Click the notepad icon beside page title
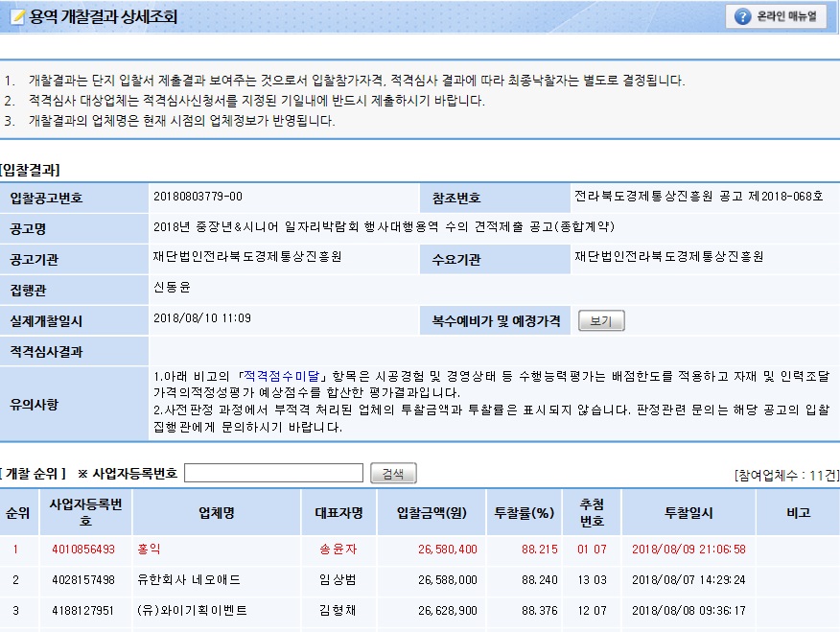840x632 pixels. tap(16, 17)
